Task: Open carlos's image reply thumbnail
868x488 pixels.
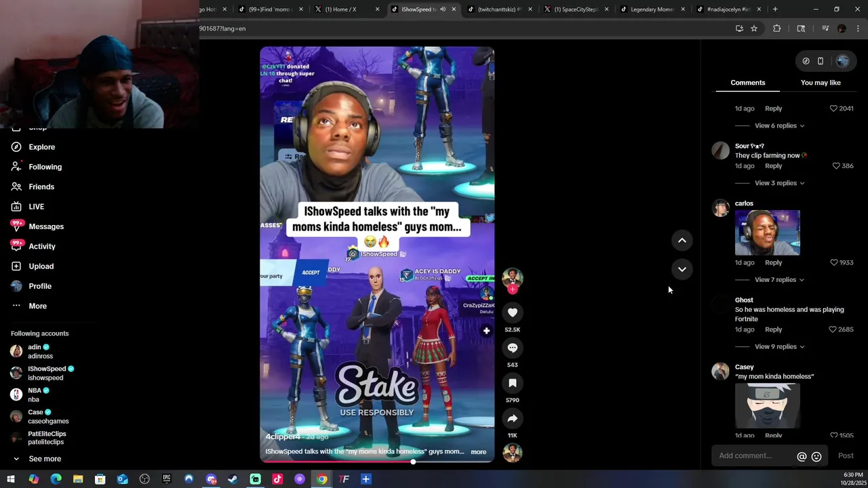Action: (x=767, y=232)
